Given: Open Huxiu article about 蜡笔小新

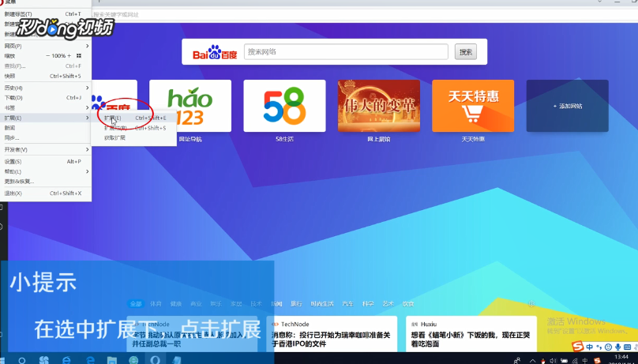Looking at the screenshot, I should coord(471,334).
